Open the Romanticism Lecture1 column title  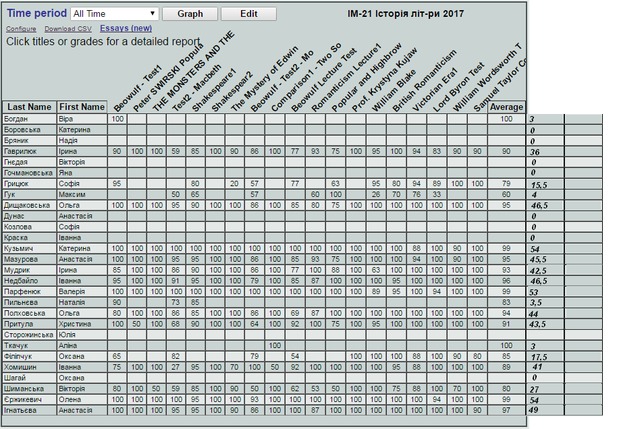coord(346,78)
